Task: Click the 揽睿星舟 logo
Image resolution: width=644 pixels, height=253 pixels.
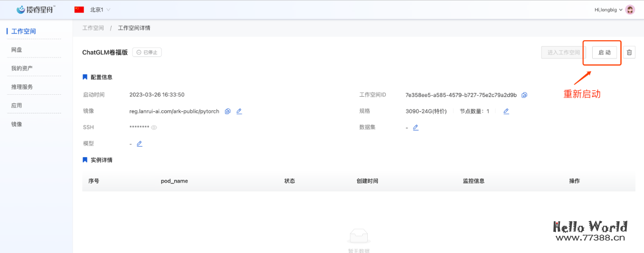Action: tap(36, 10)
